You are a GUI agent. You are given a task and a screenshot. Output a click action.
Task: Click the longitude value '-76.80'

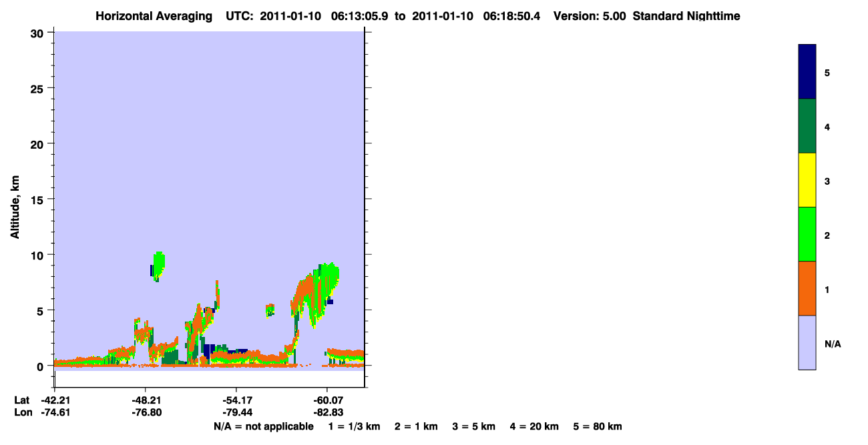tap(146, 412)
